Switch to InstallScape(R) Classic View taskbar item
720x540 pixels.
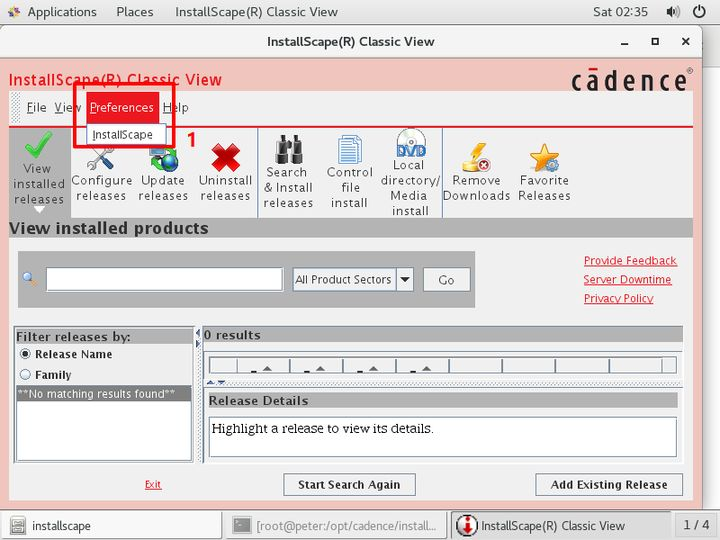(x=561, y=525)
